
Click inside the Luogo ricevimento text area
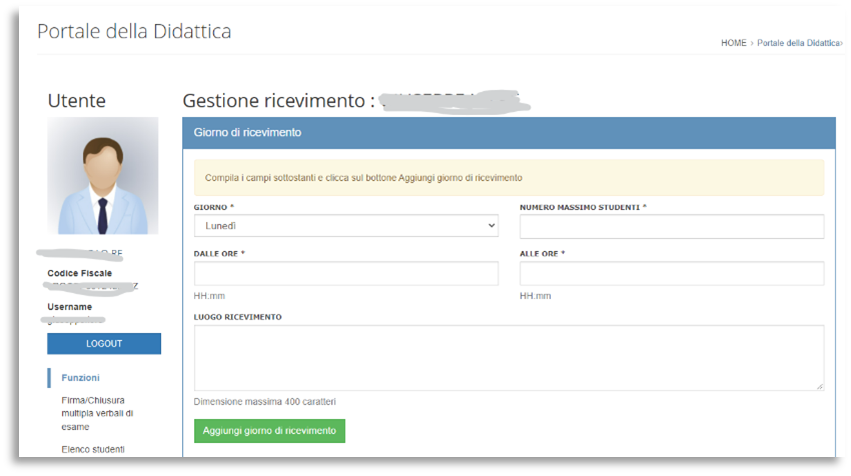point(509,358)
